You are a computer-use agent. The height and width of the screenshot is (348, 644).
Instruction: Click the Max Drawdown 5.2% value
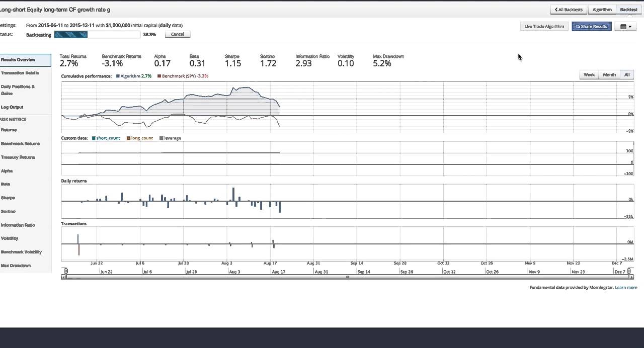382,63
